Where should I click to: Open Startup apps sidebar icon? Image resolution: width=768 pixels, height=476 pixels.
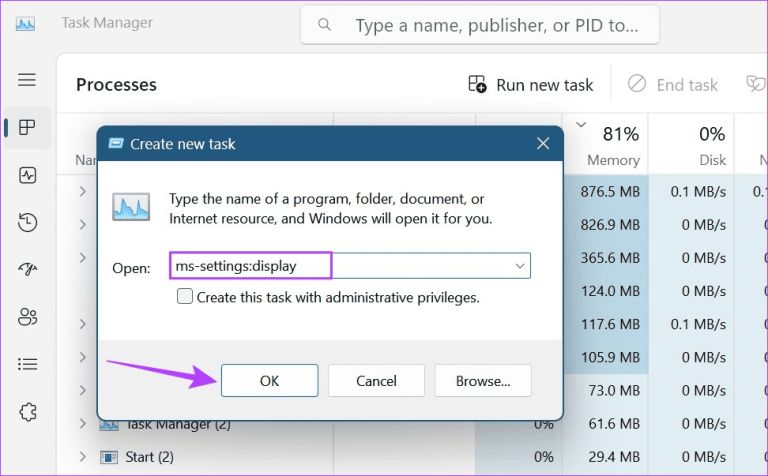pyautogui.click(x=27, y=270)
